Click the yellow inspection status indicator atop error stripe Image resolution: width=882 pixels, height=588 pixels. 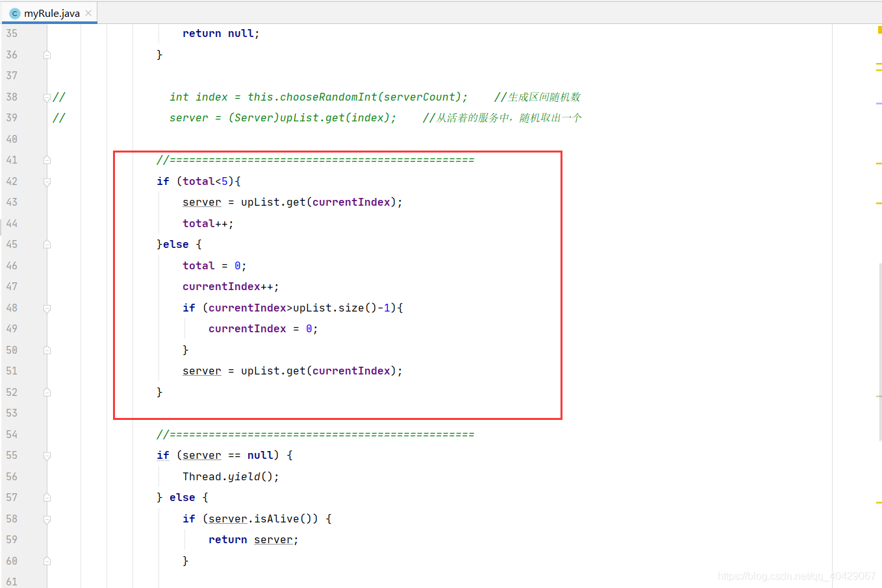879,29
